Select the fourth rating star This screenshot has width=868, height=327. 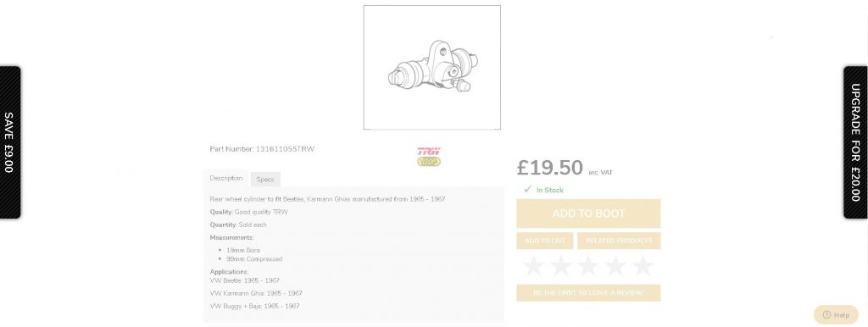(x=615, y=266)
